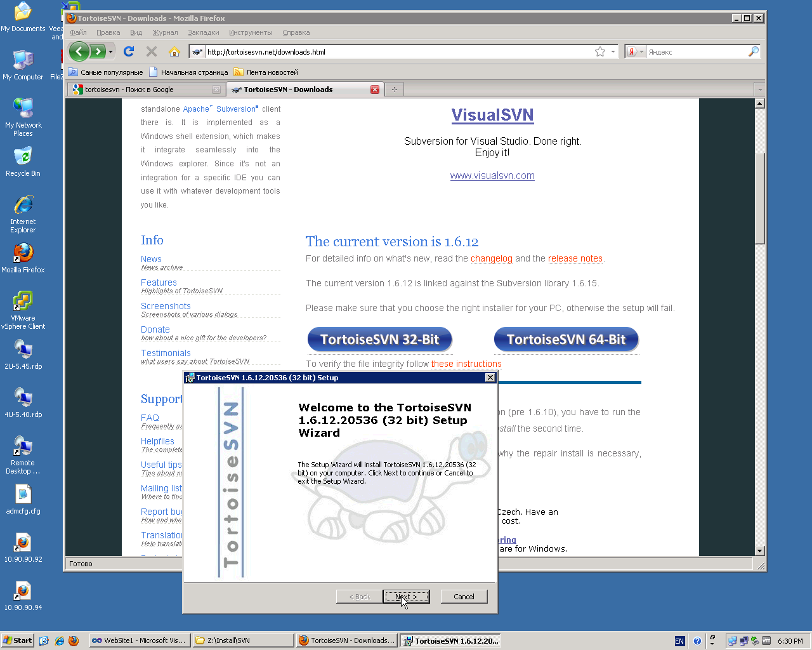The width and height of the screenshot is (812, 650).
Task: Click the page scrollbar down arrow
Action: point(759,551)
